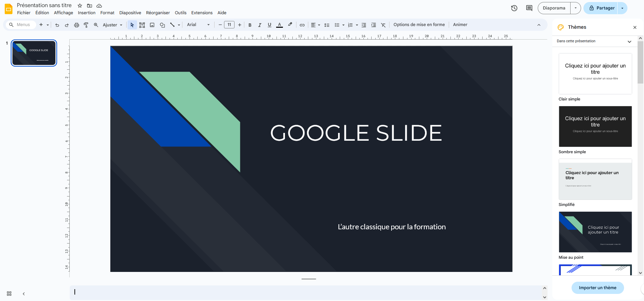Screen dimensions: 644x301
Task: Click the grid view icon
Action: click(9, 294)
